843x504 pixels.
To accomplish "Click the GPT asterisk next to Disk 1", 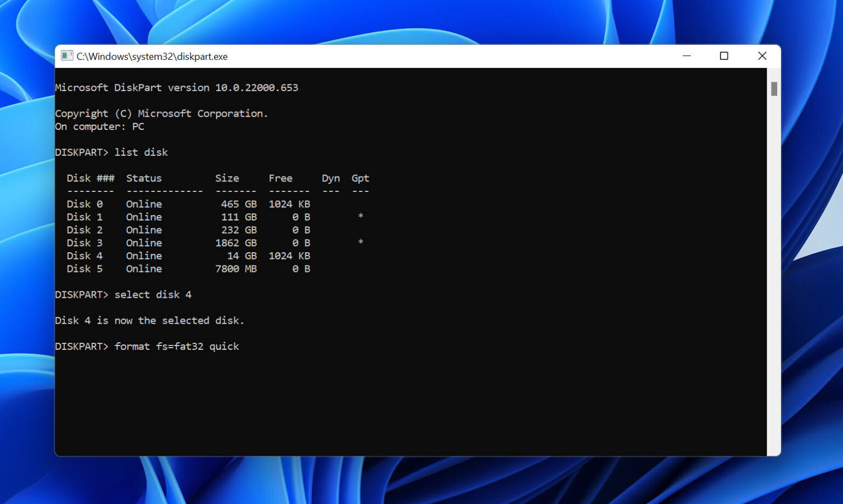I will pos(360,217).
